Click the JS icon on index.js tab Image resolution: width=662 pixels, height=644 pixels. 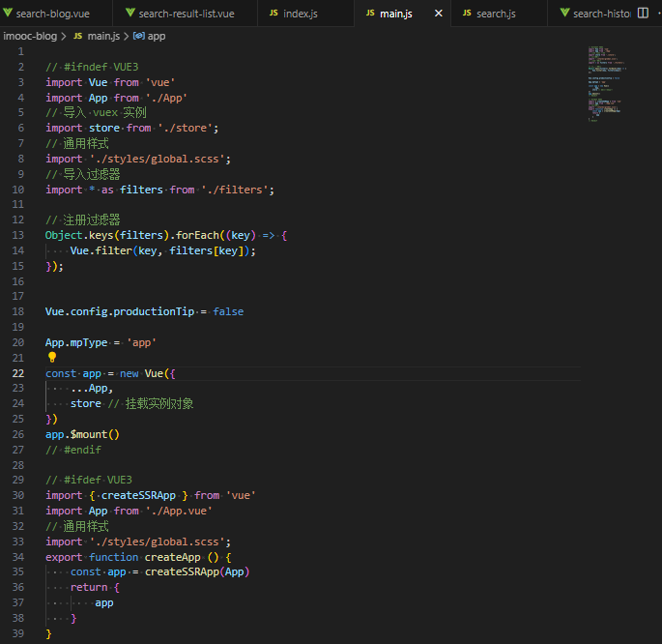coord(273,14)
